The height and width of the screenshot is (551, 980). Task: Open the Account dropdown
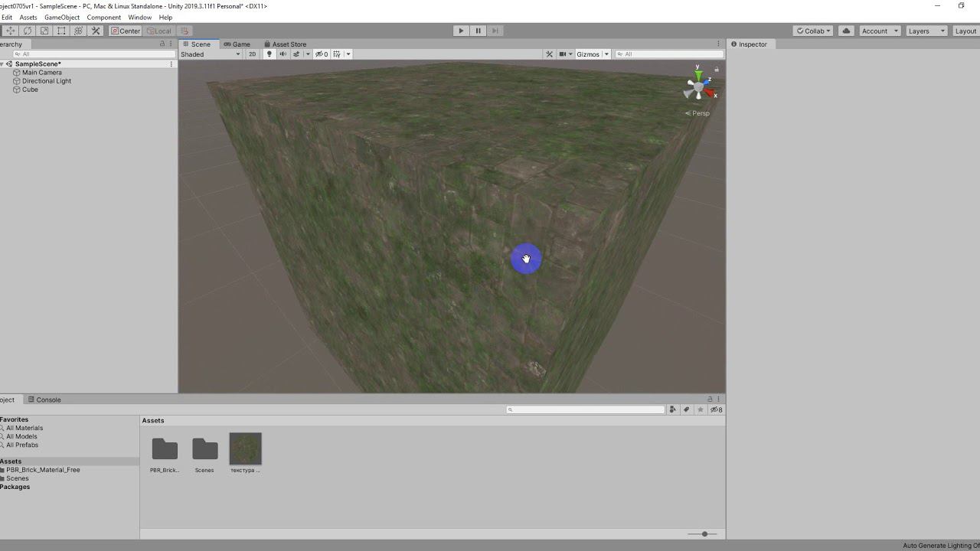(x=879, y=31)
